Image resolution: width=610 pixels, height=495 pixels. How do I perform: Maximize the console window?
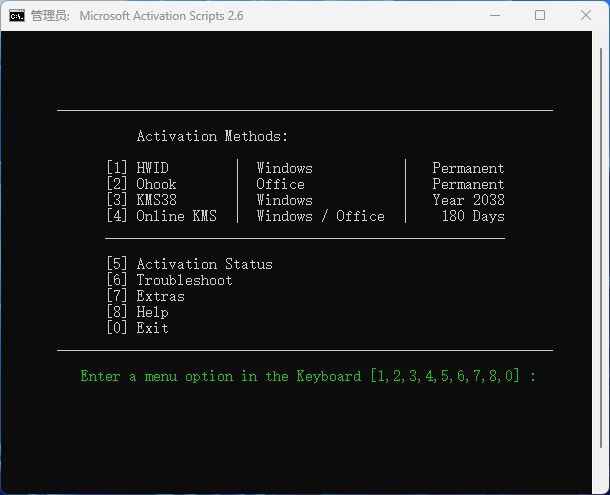pos(540,15)
